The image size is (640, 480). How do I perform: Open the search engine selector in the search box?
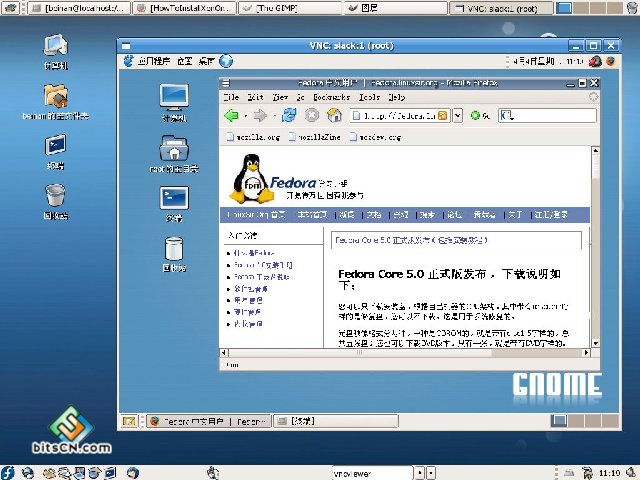click(507, 116)
